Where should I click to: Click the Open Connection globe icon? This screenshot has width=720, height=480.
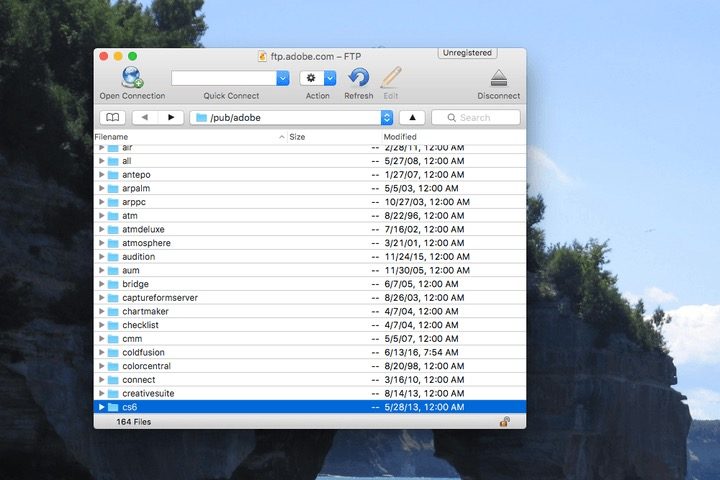point(132,78)
